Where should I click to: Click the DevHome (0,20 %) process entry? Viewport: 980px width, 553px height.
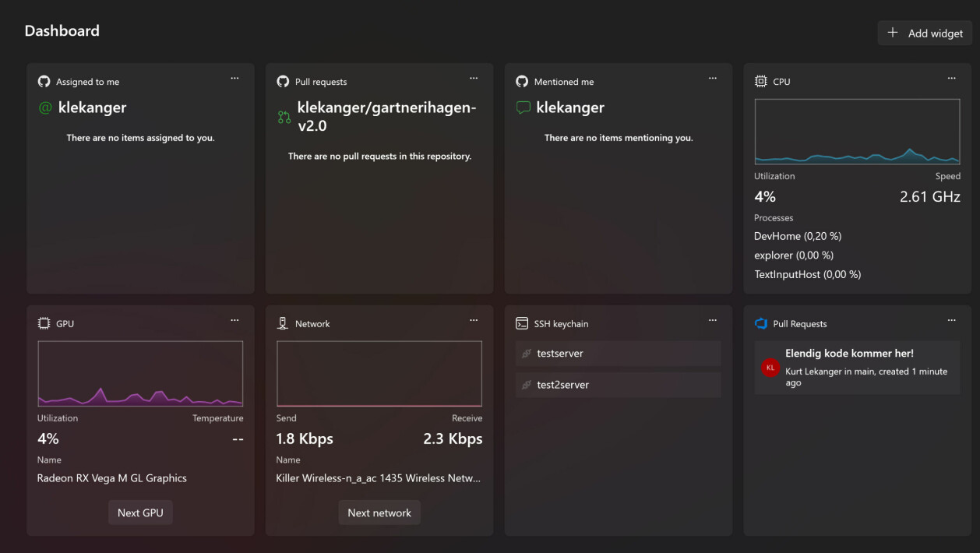point(798,236)
